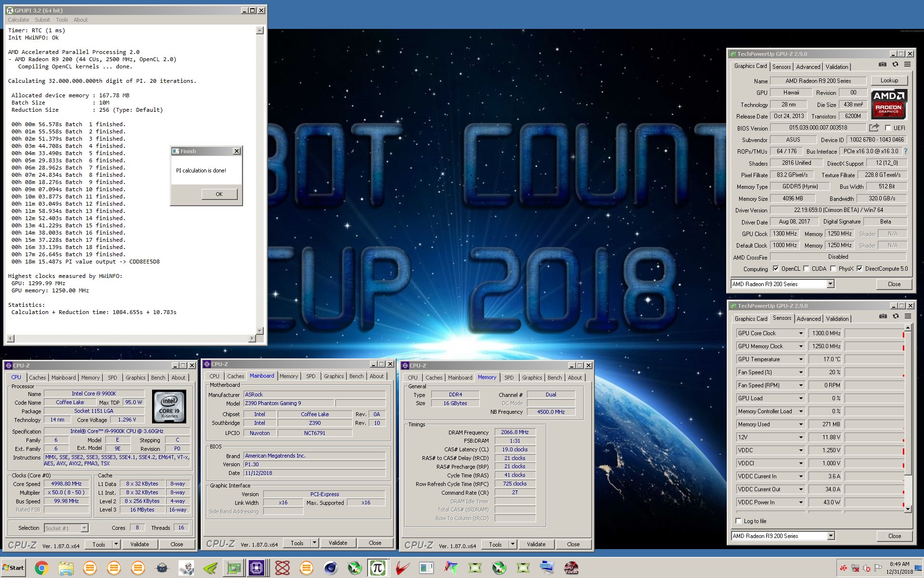Expand the Memory Used sensor dropdown
The image size is (924, 578).
click(801, 424)
